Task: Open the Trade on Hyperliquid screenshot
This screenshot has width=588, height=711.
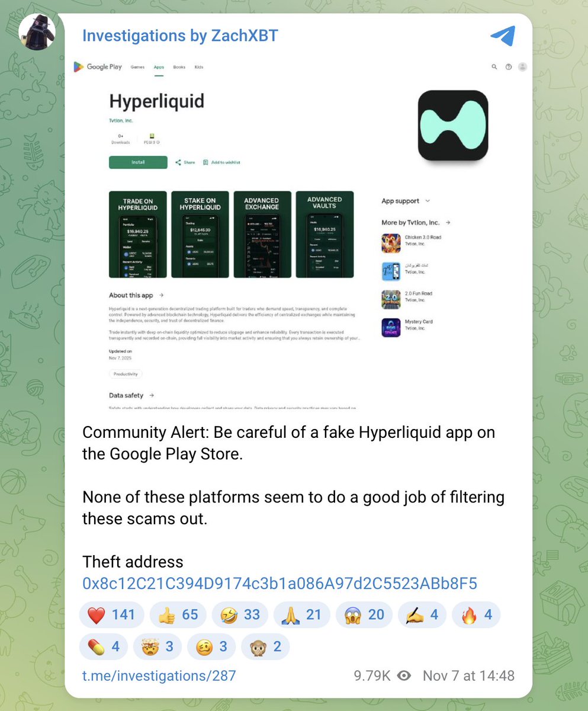Action: point(138,234)
